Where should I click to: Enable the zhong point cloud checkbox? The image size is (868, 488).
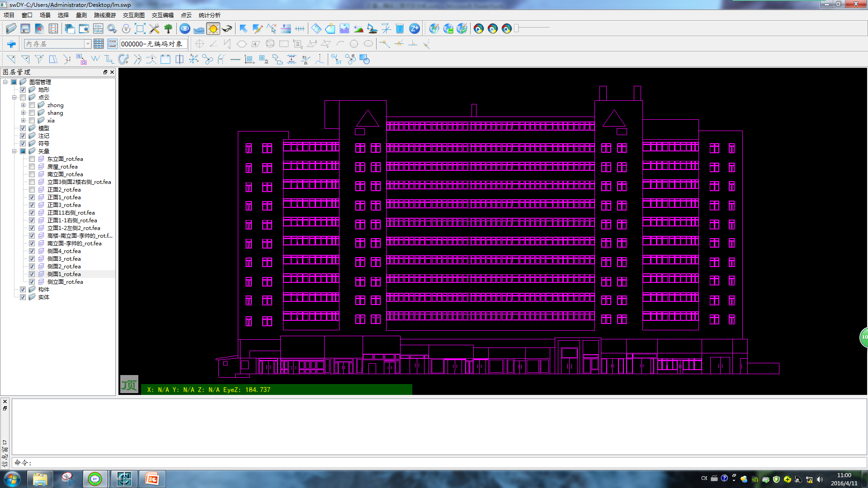(32, 105)
